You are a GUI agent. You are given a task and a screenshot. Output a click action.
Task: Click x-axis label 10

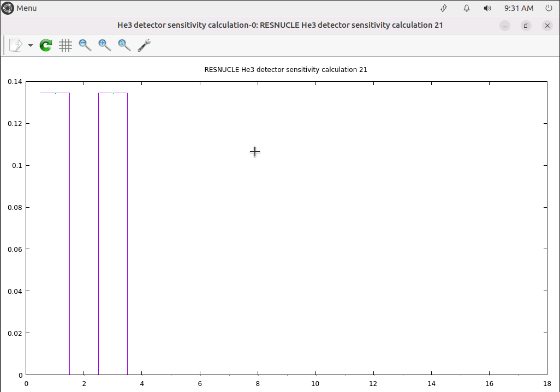pos(315,384)
